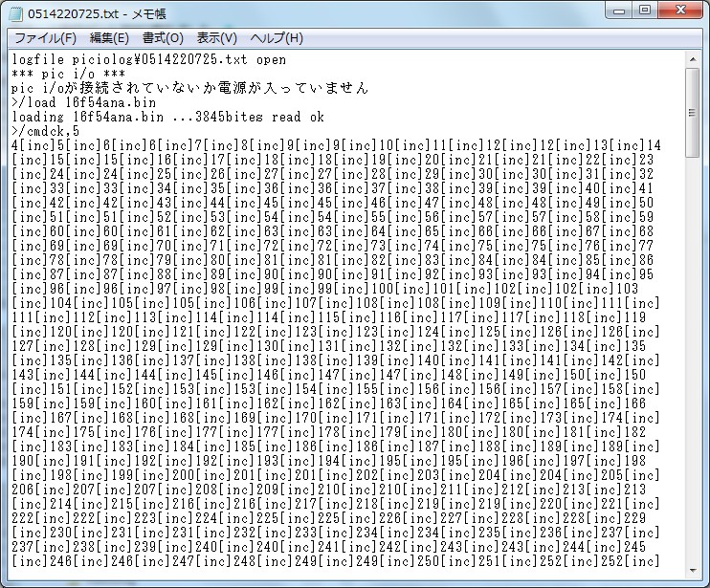Open the 書式(O) menu
Viewport: 710px width, 588px height.
pyautogui.click(x=163, y=38)
